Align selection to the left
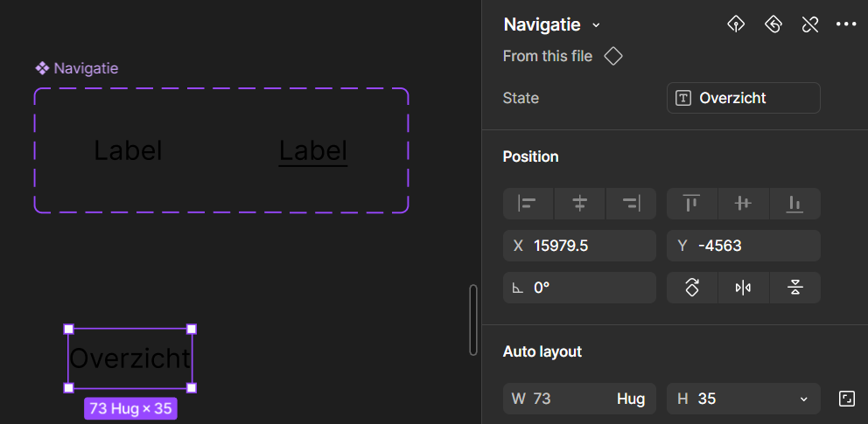Image resolution: width=868 pixels, height=424 pixels. coord(528,204)
